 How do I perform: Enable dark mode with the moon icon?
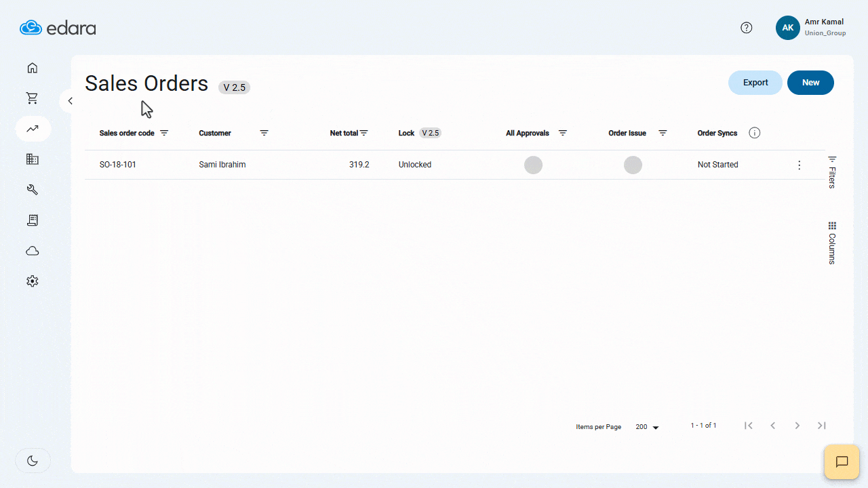coord(33,460)
